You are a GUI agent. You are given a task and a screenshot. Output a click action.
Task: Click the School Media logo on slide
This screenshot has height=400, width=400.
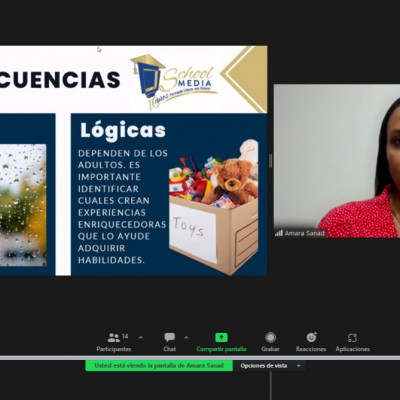[x=174, y=81]
